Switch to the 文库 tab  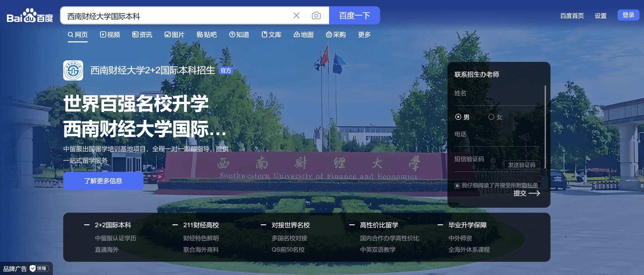pos(271,35)
